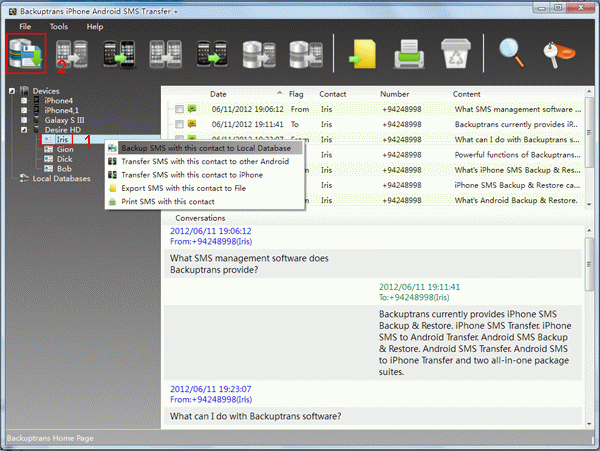The image size is (600, 451).
Task: Expand the Galaxy S III device node
Action: 24,120
